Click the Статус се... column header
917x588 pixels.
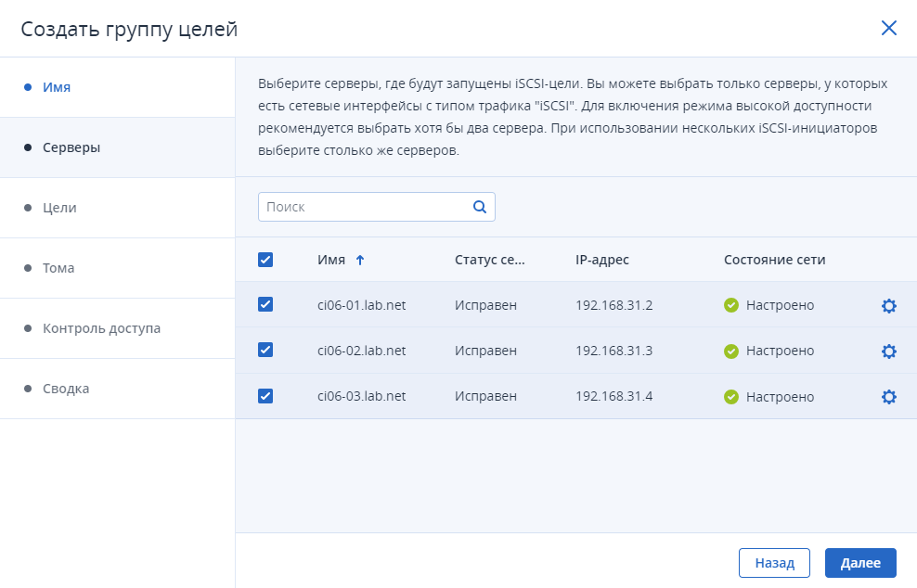coord(490,260)
